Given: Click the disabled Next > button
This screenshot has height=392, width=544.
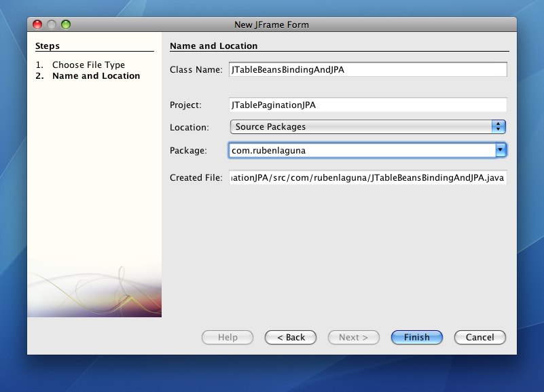Looking at the screenshot, I should [354, 337].
